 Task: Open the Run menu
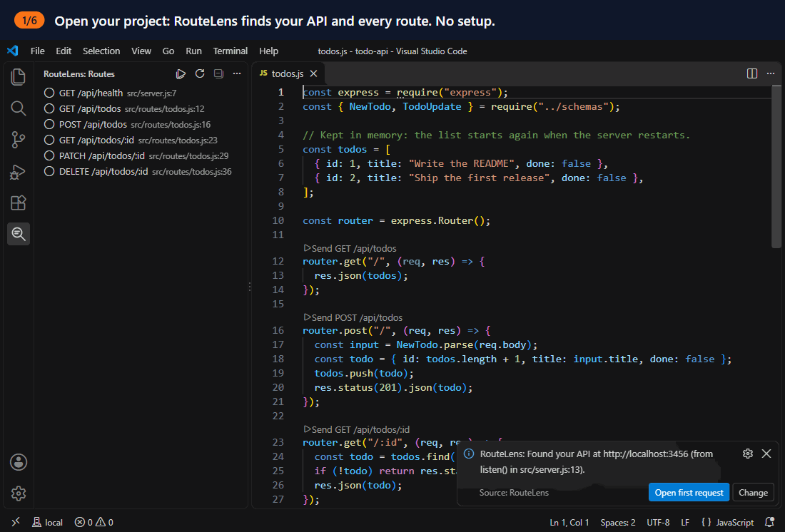click(x=193, y=51)
